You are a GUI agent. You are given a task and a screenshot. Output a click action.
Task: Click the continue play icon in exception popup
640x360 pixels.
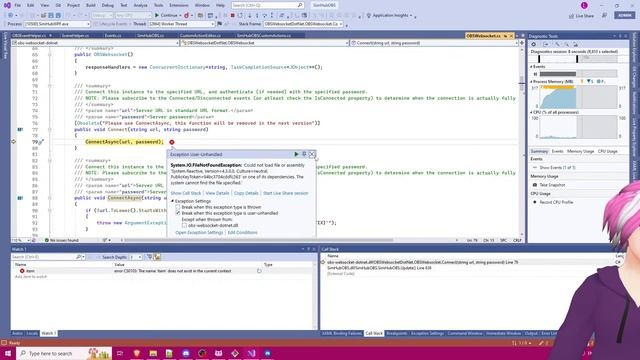296,154
